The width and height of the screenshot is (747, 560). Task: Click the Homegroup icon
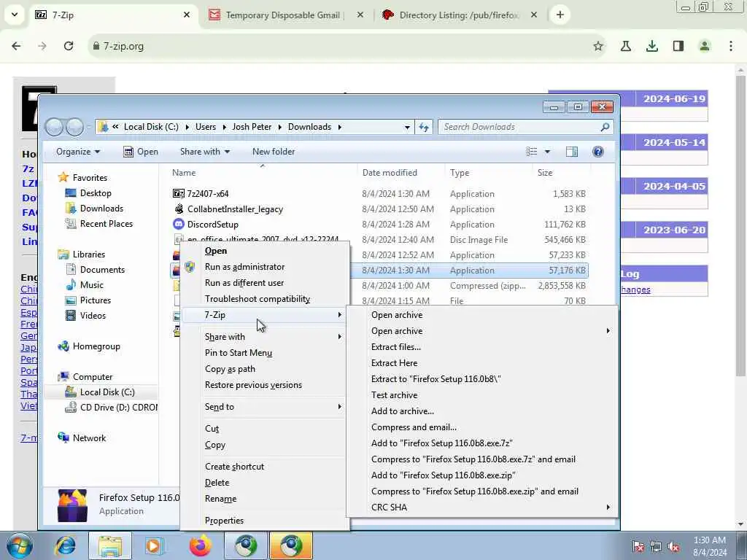tap(63, 346)
